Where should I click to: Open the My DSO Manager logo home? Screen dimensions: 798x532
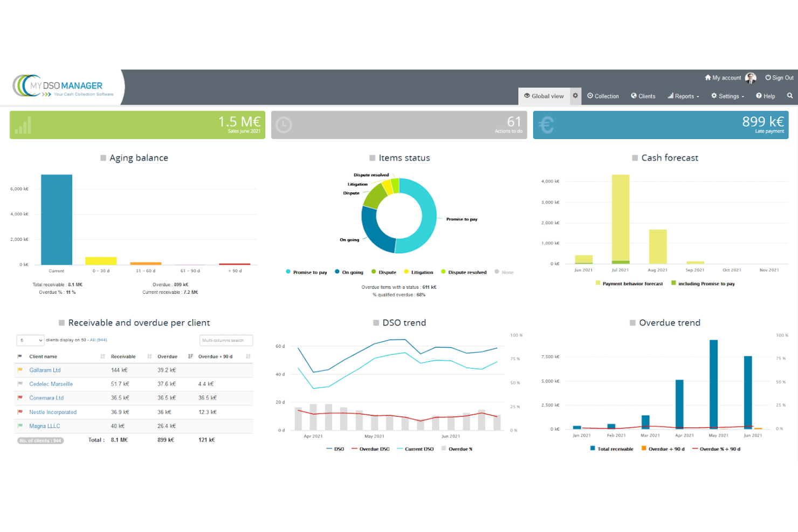[x=64, y=86]
